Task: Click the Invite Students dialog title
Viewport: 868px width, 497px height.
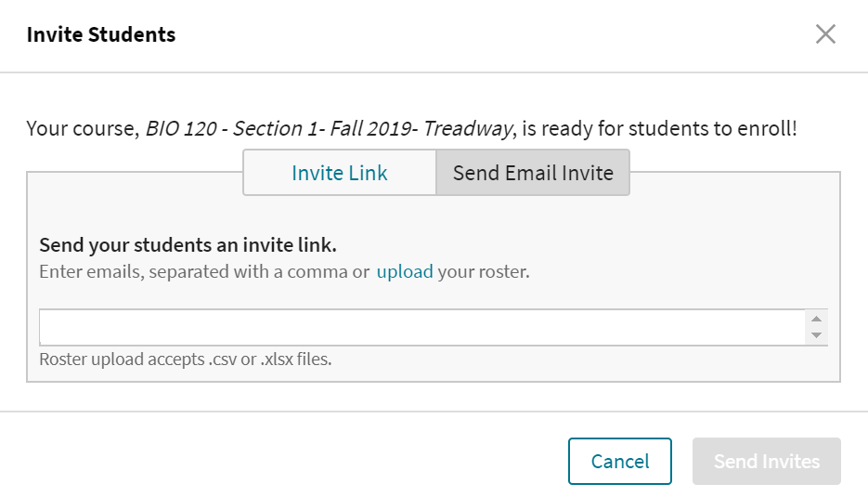Action: pyautogui.click(x=101, y=35)
